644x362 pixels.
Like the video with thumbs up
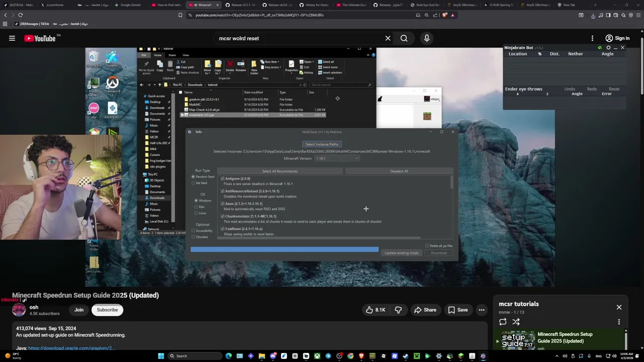point(375,310)
